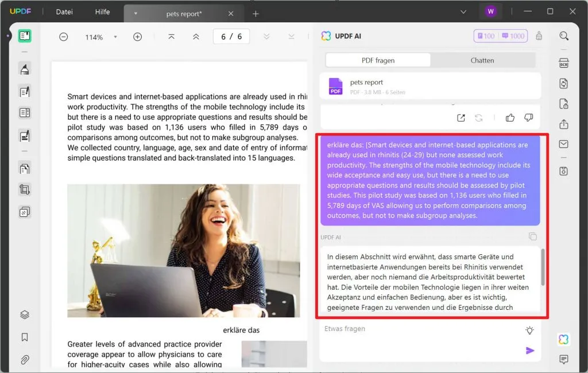Show the Attachments paperclip panel
This screenshot has height=373, width=588.
click(x=25, y=360)
